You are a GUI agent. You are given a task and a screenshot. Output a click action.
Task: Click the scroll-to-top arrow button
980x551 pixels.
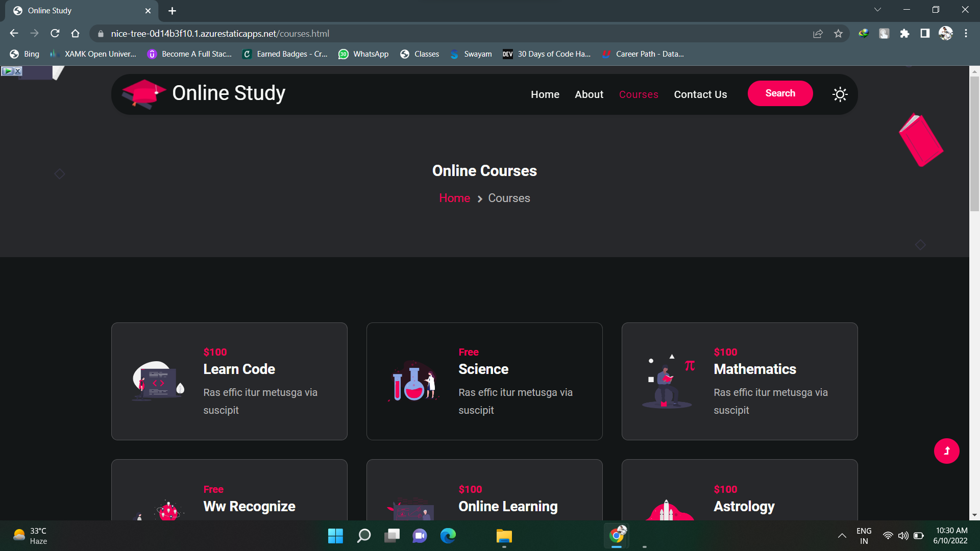tap(946, 451)
